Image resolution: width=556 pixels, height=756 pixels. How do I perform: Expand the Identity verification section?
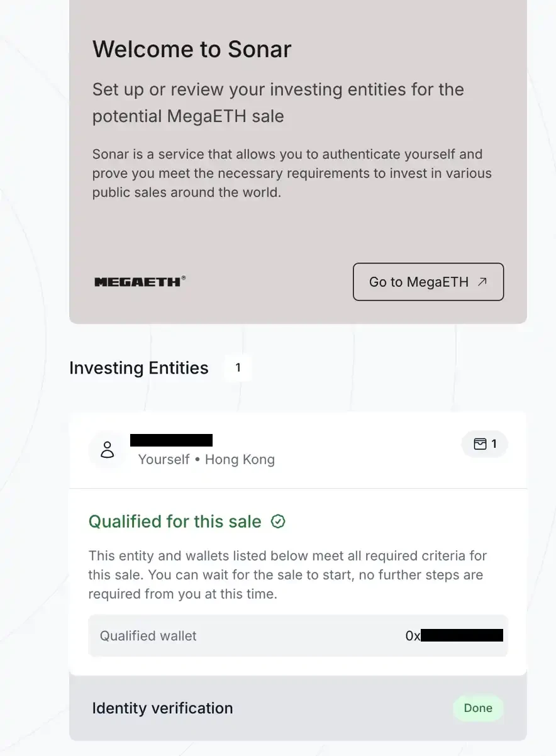pos(162,708)
